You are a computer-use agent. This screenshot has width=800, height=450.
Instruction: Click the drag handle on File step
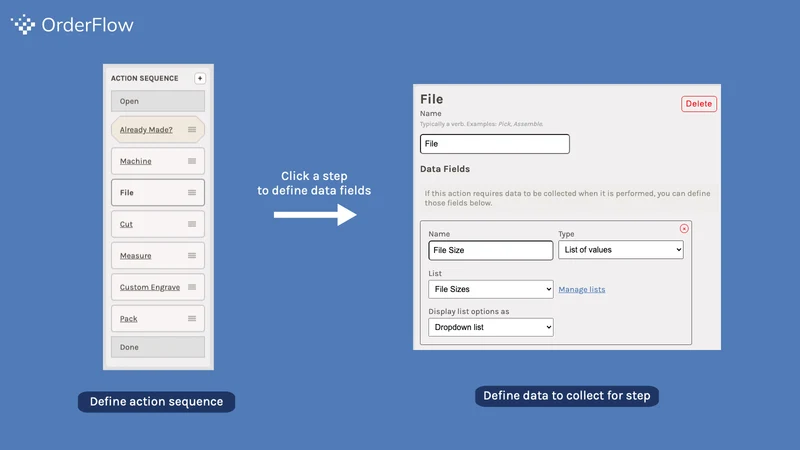click(x=192, y=193)
